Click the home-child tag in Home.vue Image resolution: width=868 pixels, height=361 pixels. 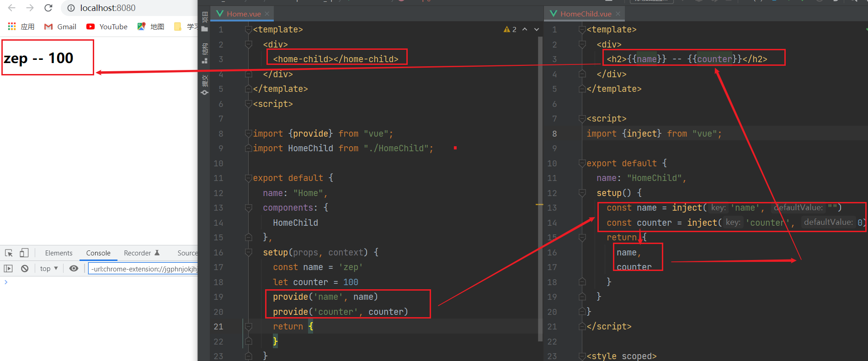click(x=335, y=59)
